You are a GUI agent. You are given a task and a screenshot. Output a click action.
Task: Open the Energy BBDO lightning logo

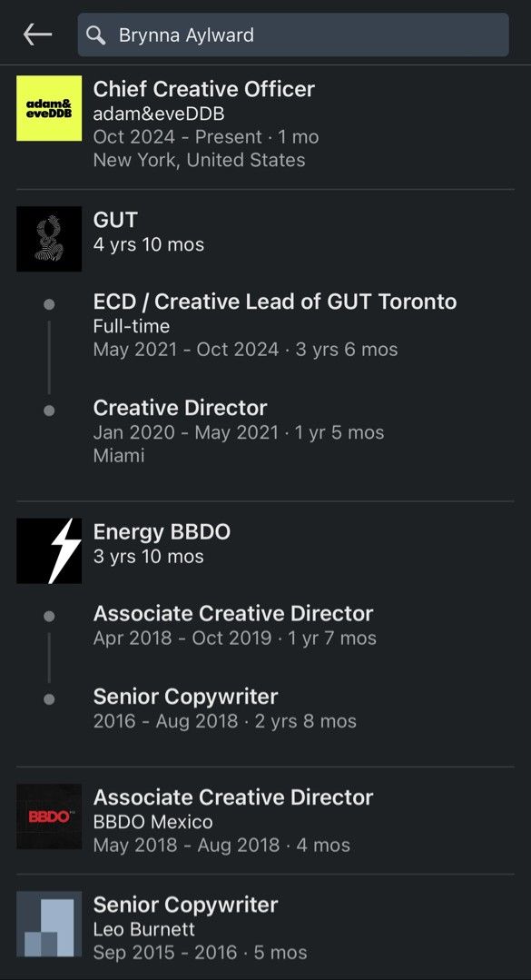(x=49, y=550)
